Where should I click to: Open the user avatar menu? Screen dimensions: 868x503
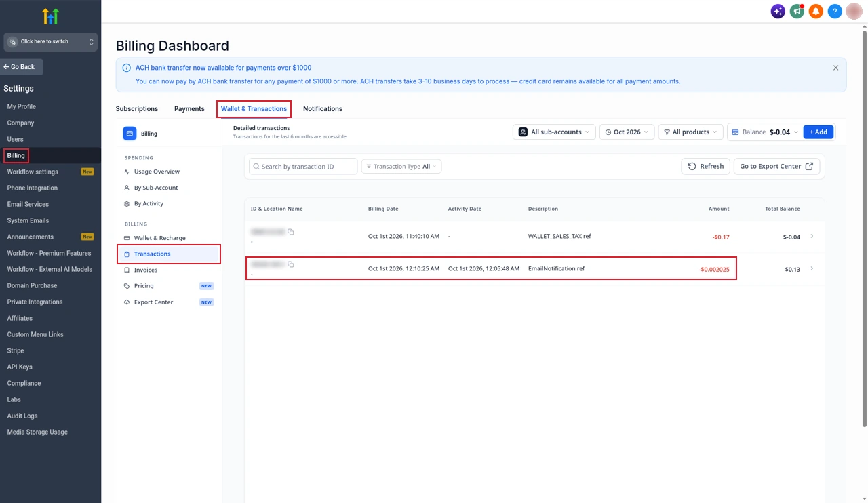pyautogui.click(x=854, y=11)
